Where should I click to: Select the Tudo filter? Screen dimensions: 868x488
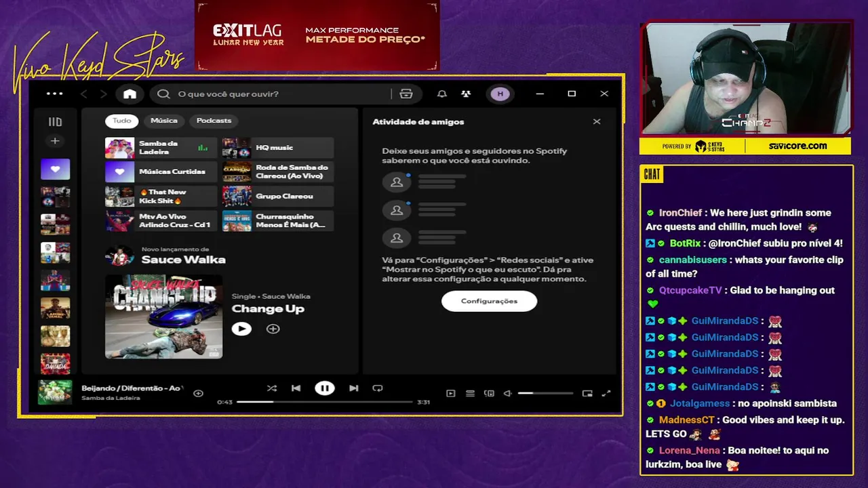coord(122,121)
